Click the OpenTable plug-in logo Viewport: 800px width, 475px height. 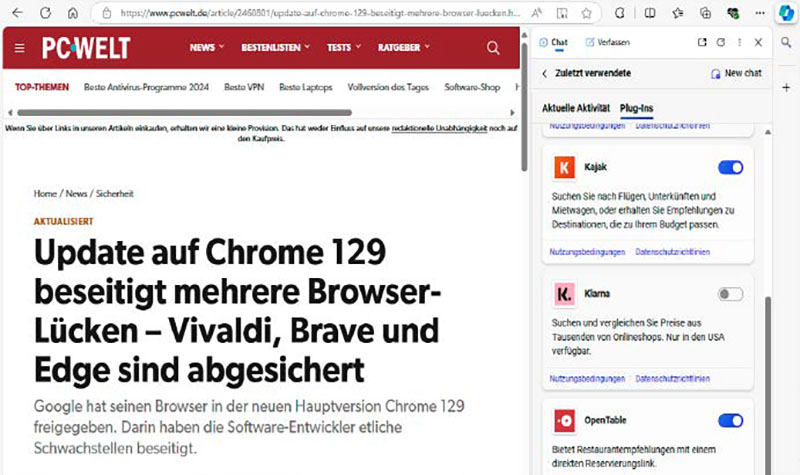coord(564,421)
